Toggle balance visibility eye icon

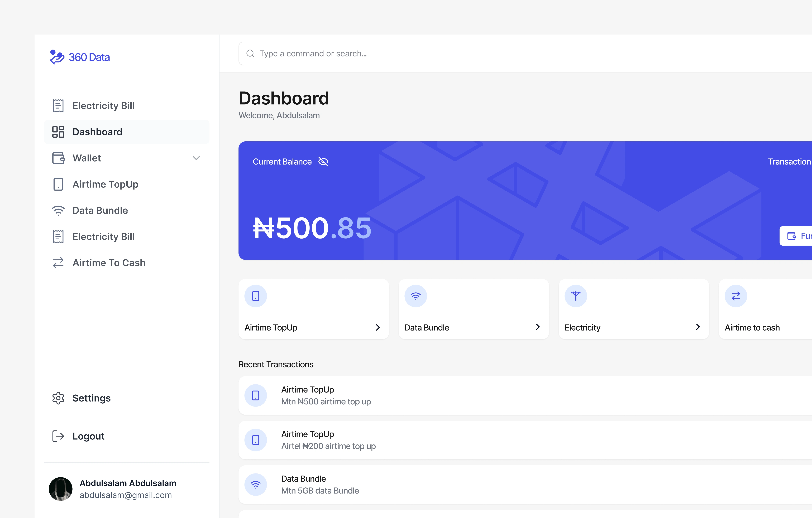[x=323, y=162]
